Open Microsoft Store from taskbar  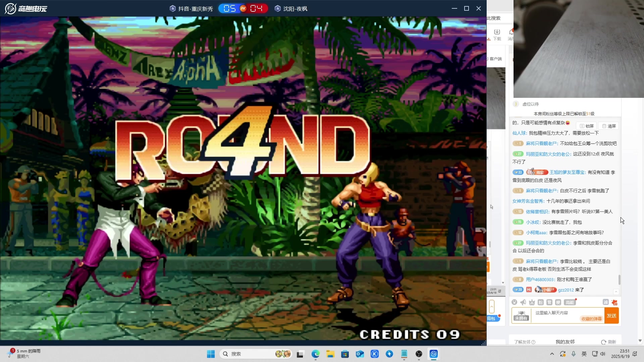345,354
